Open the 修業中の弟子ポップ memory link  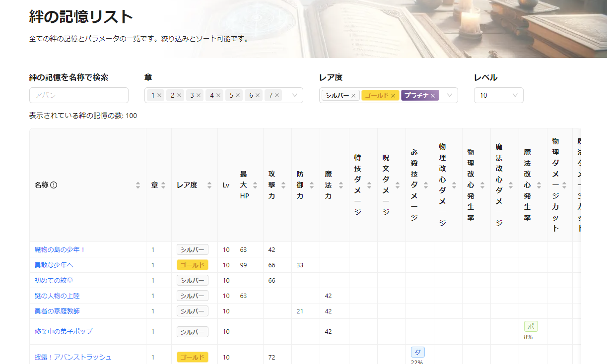[x=64, y=331]
